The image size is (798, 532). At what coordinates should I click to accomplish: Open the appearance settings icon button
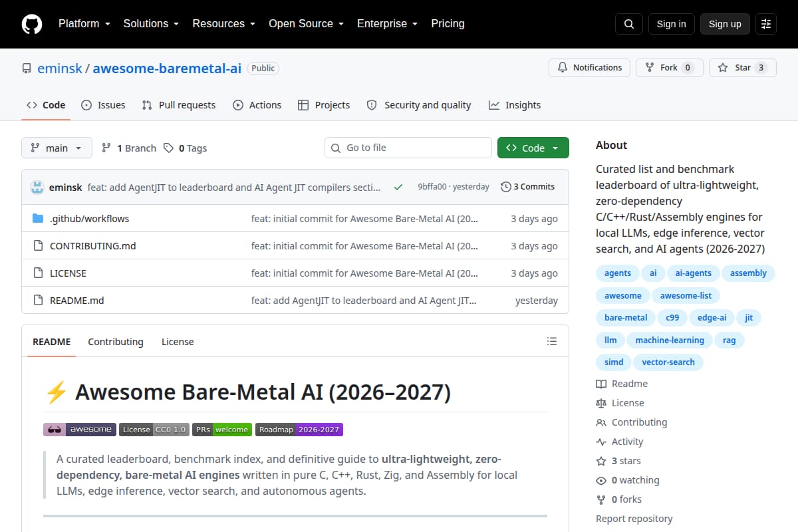click(x=766, y=24)
